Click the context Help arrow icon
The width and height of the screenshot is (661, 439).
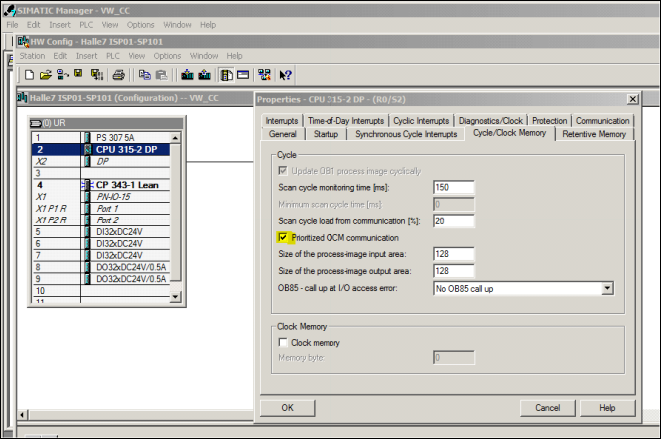pos(286,75)
